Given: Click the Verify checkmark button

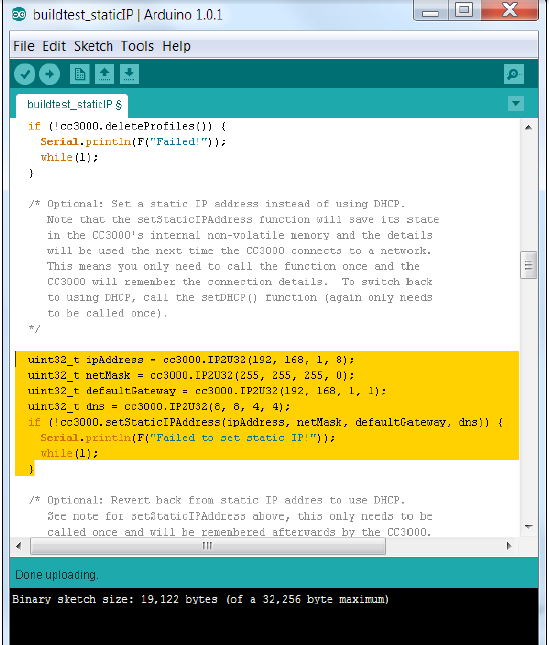Looking at the screenshot, I should [25, 74].
